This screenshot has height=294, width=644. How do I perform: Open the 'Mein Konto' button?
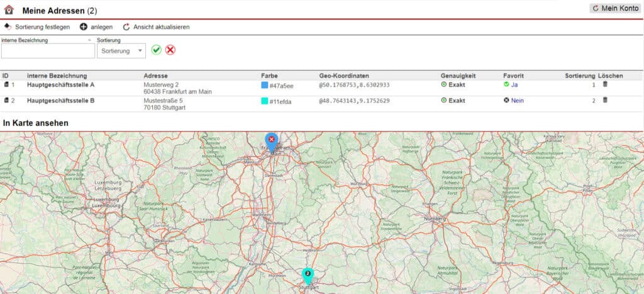(614, 8)
